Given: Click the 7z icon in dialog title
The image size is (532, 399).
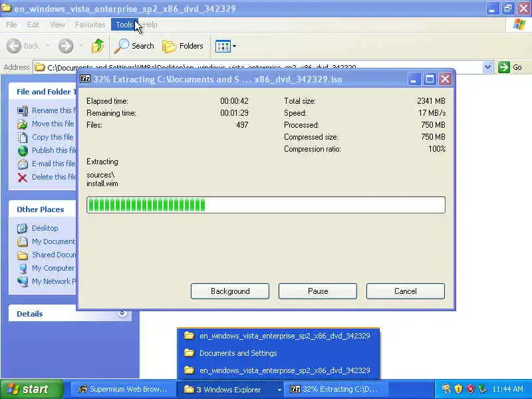Looking at the screenshot, I should (x=85, y=79).
